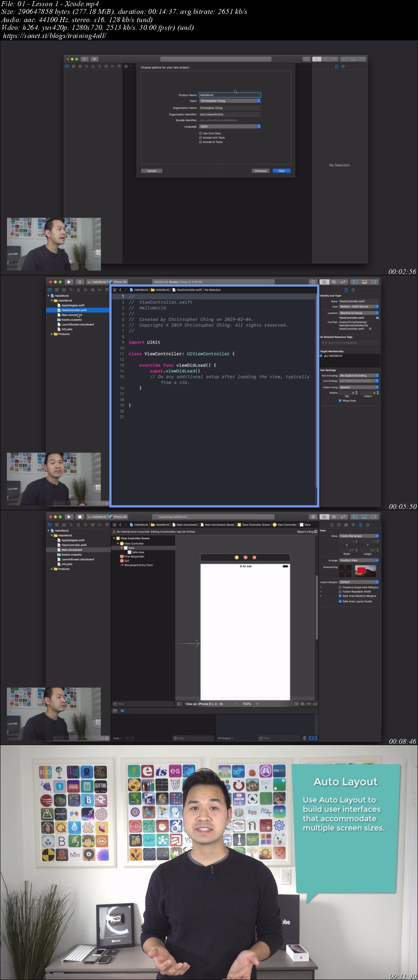Click the yellow View Controller icon above the canvas
Viewport: 418px width, 980px height.
(237, 557)
